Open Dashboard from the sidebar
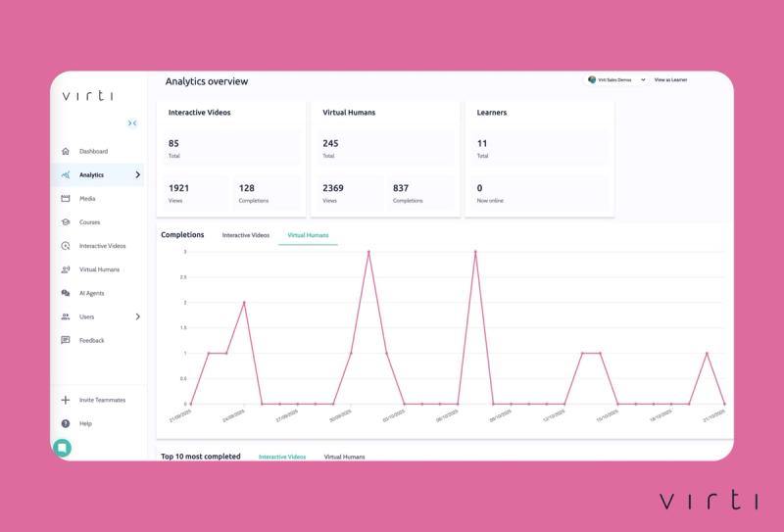Screen dimensions: 784x532 pyautogui.click(x=93, y=151)
